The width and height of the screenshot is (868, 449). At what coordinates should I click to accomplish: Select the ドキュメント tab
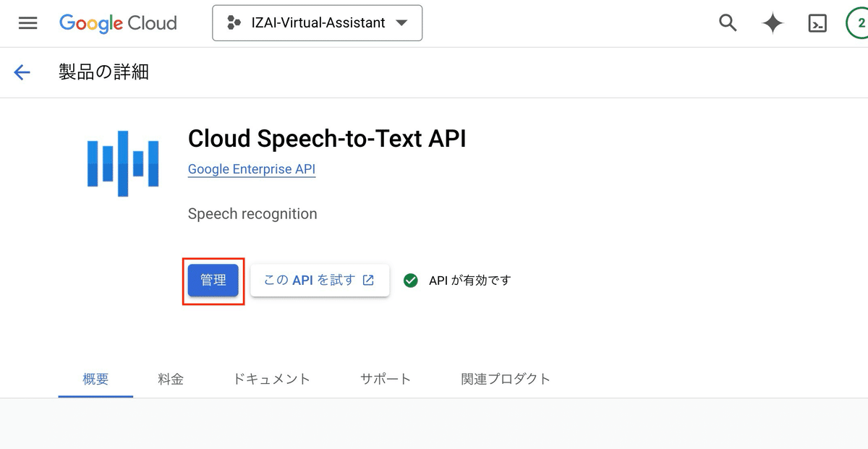tap(271, 378)
